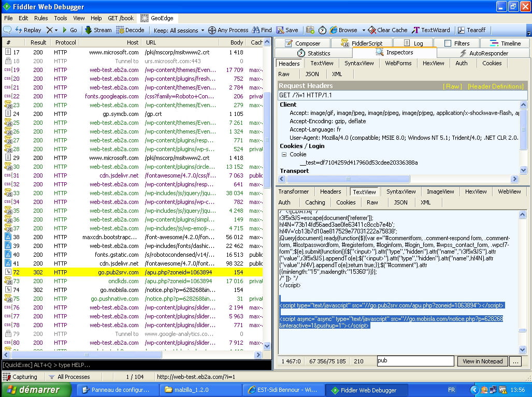Focus the response search field containing 'pub'
This screenshot has width=532, height=397.
click(415, 361)
